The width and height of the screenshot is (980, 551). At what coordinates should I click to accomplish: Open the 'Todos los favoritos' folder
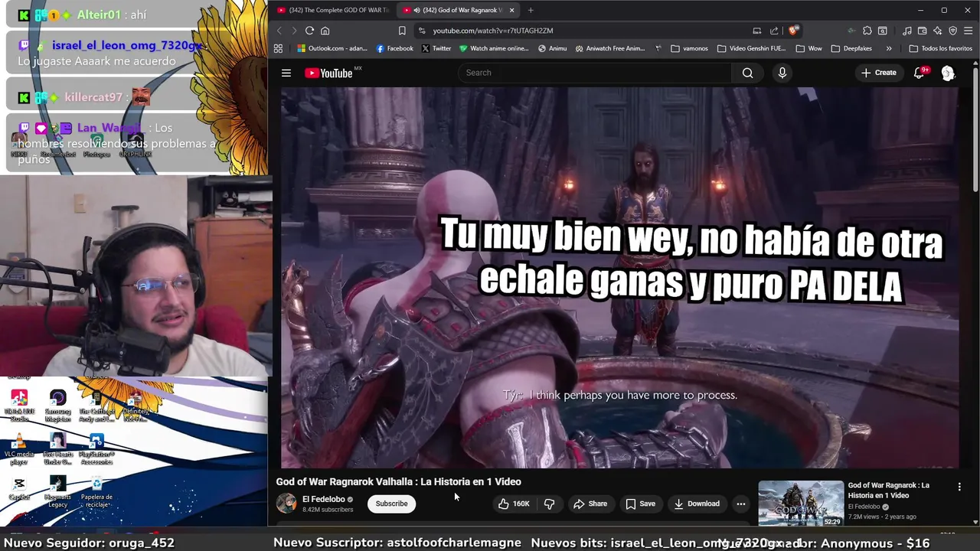pyautogui.click(x=940, y=48)
